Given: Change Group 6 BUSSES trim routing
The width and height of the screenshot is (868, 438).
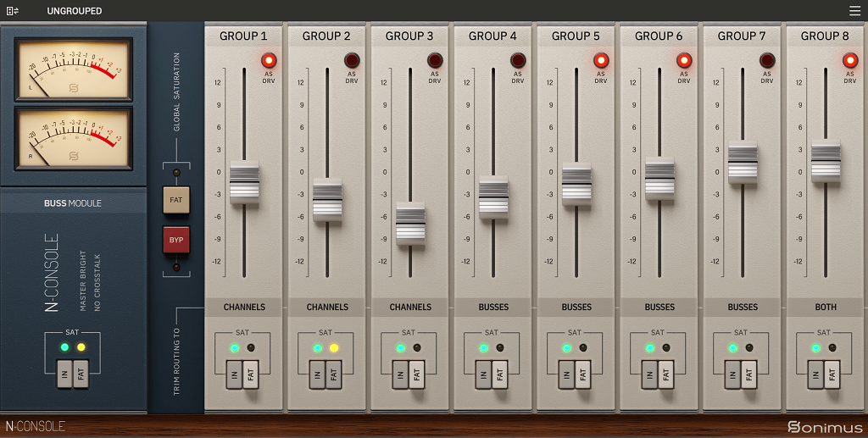Looking at the screenshot, I should pyautogui.click(x=659, y=307).
